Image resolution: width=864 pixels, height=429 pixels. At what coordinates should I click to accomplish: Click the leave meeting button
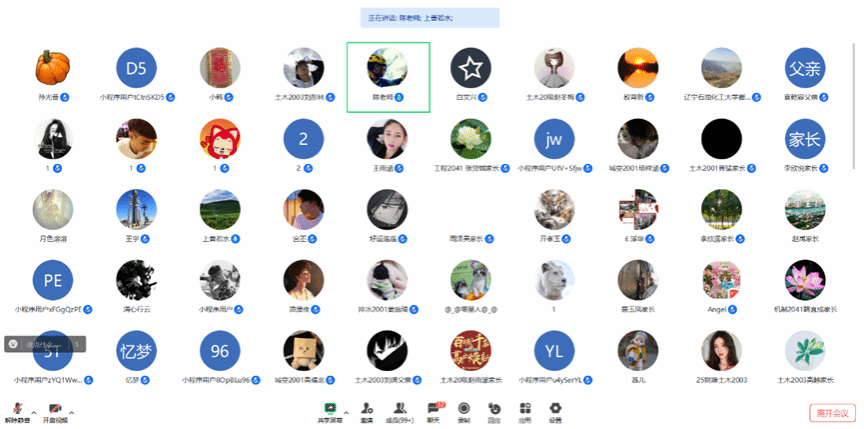pyautogui.click(x=832, y=413)
